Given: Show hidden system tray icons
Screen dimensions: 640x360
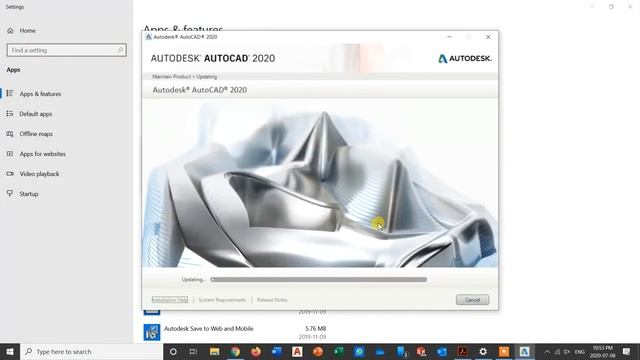Looking at the screenshot, I should tap(547, 351).
